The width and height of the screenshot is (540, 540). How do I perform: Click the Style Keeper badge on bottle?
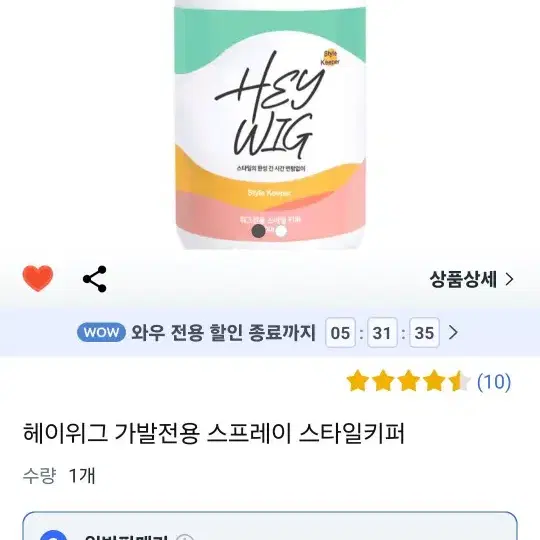(330, 58)
